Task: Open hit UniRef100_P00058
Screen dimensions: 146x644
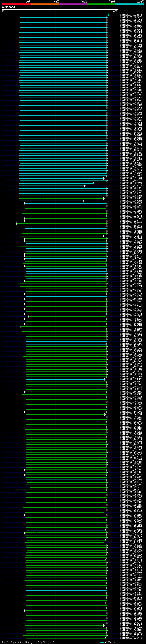Action: (131, 50)
